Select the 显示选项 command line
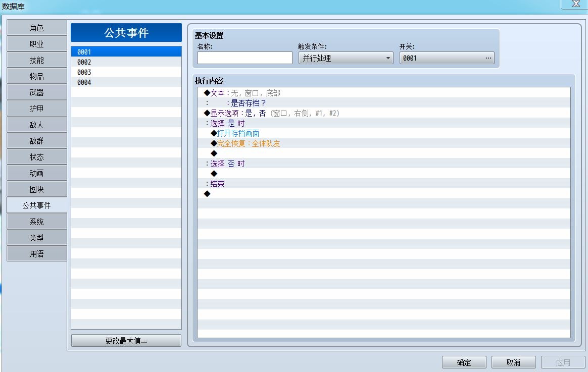 coord(384,113)
